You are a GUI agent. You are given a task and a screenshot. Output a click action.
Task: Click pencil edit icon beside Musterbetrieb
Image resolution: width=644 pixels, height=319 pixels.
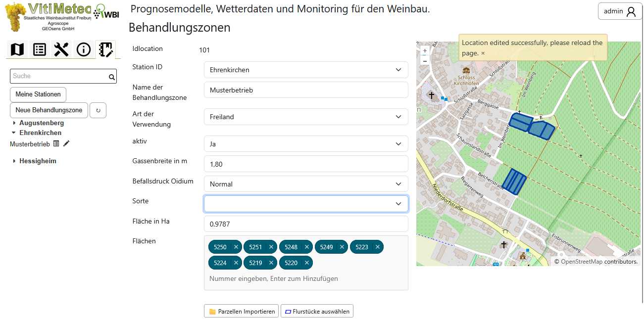click(x=67, y=144)
